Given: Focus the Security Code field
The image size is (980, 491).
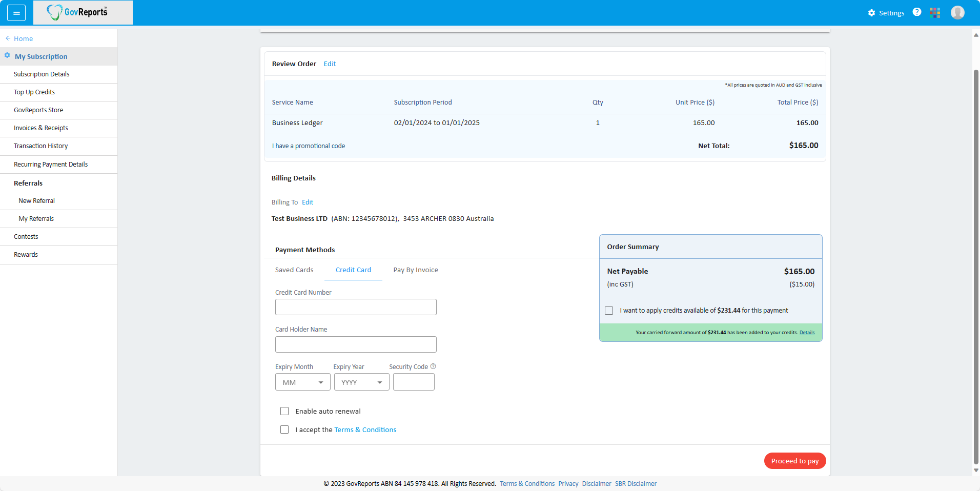Looking at the screenshot, I should tap(414, 382).
